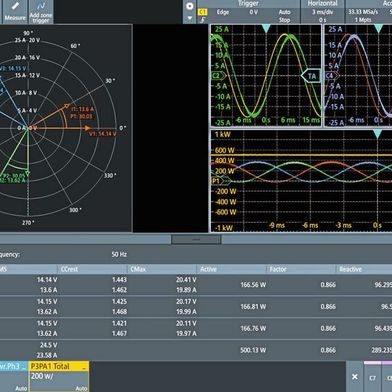
Task: Click the I1: 13.6 A vector label
Action: pos(82,109)
